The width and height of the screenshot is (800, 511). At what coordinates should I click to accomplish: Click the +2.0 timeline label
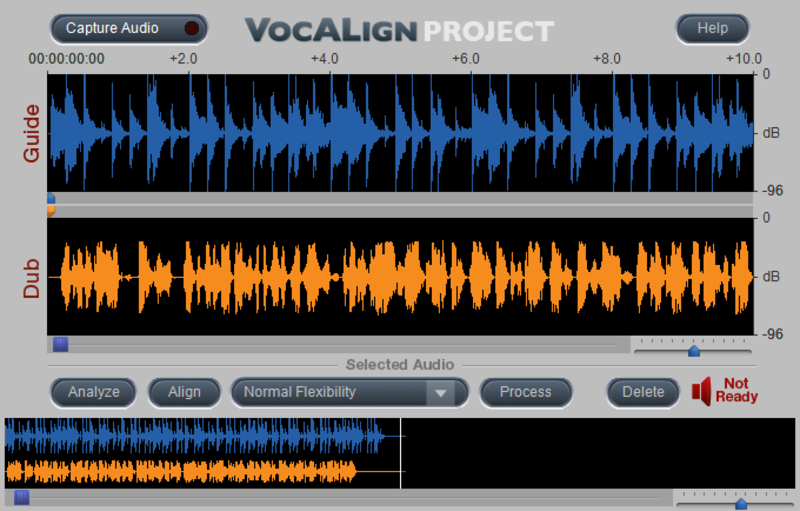(x=183, y=59)
